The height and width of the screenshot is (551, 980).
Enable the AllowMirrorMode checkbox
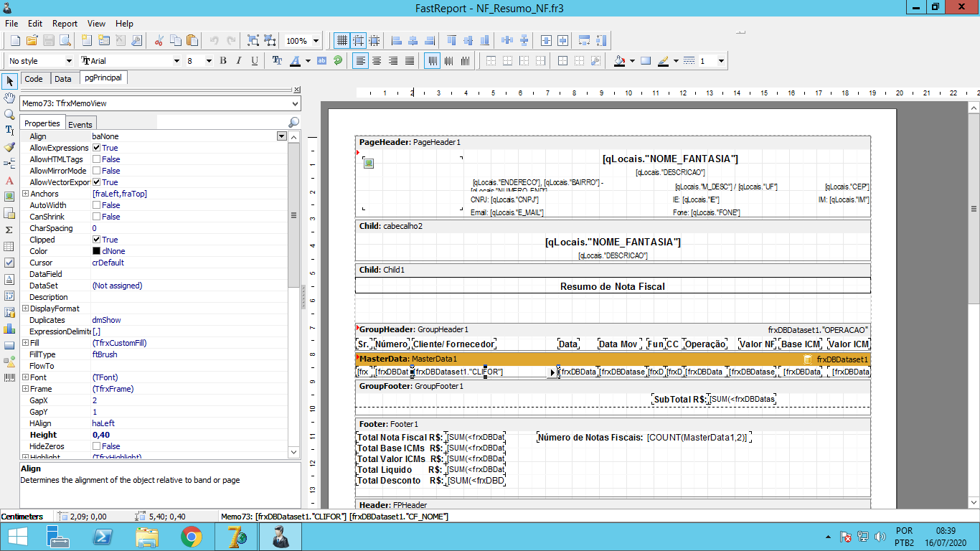pos(96,171)
